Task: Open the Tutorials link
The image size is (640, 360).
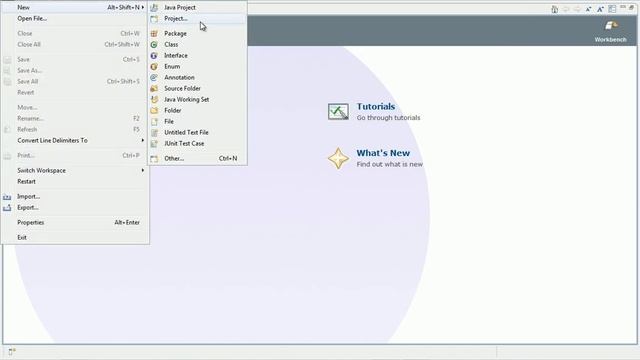Action: point(376,107)
